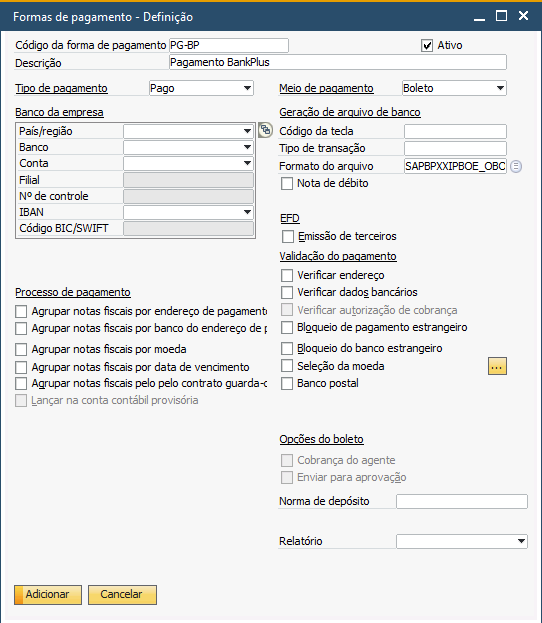Check the Banco postal option
Viewport: 542px width, 623px height.
click(x=286, y=383)
